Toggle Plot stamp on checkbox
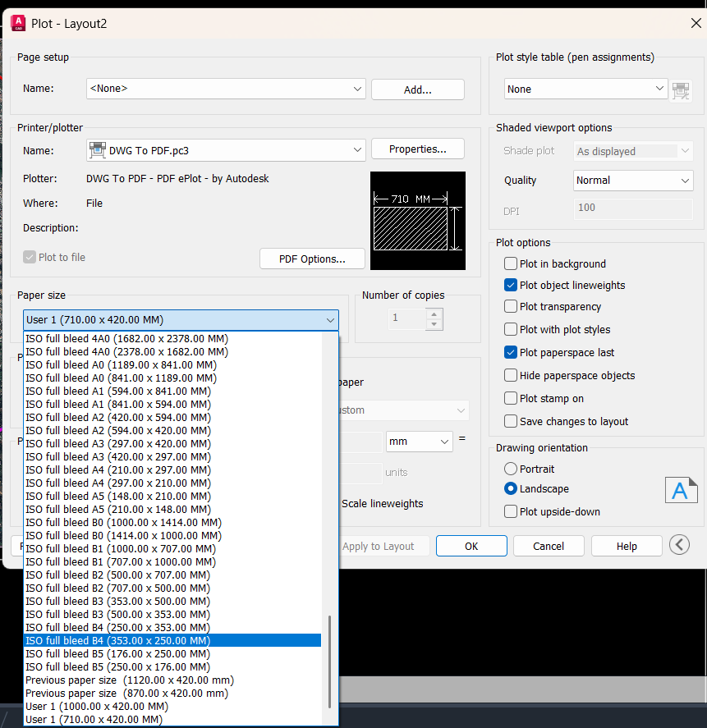This screenshot has height=728, width=707. 510,399
